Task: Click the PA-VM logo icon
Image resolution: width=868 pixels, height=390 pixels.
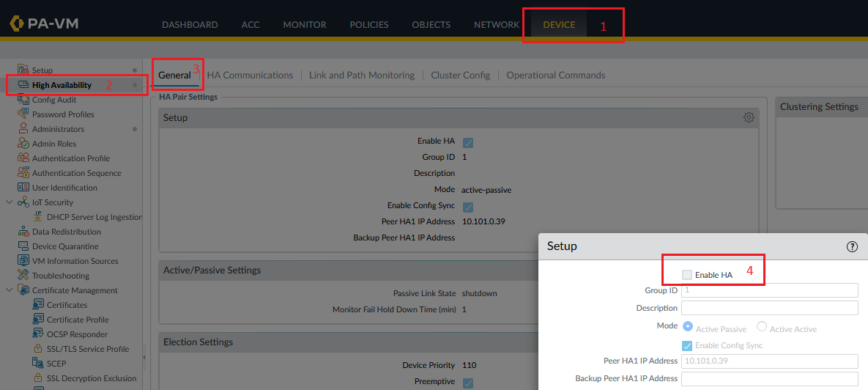Action: tap(18, 23)
